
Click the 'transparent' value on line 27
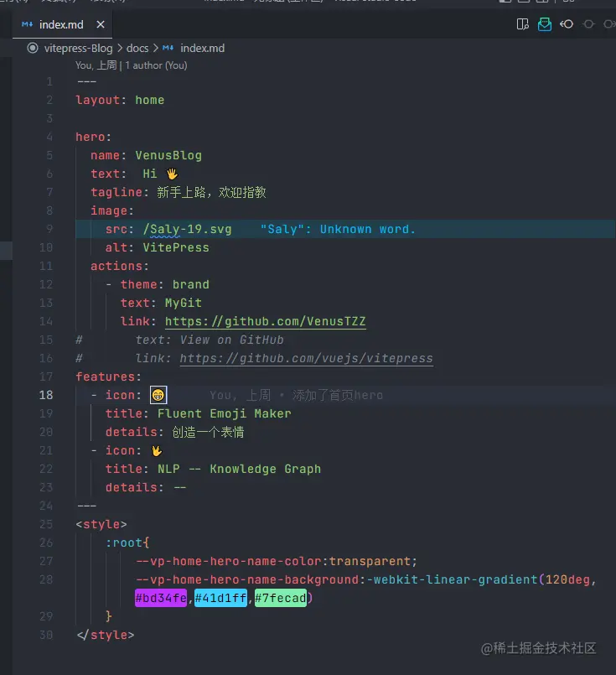coord(370,561)
